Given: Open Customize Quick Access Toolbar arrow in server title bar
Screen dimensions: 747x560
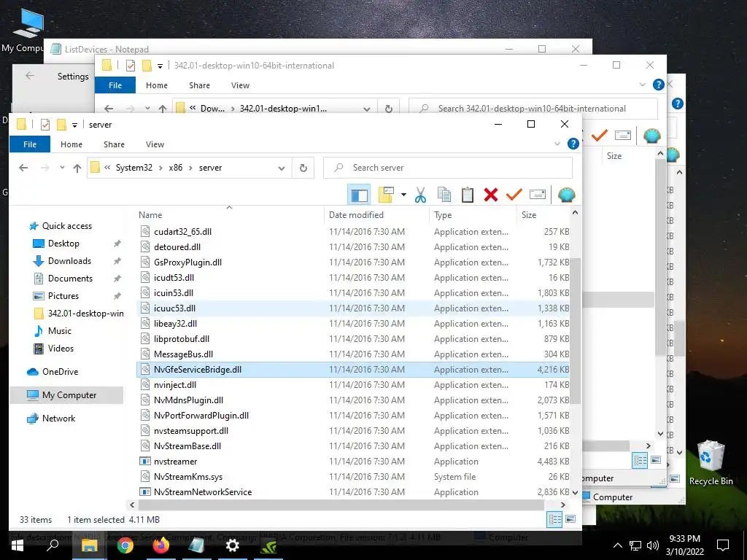Looking at the screenshot, I should pos(74,125).
